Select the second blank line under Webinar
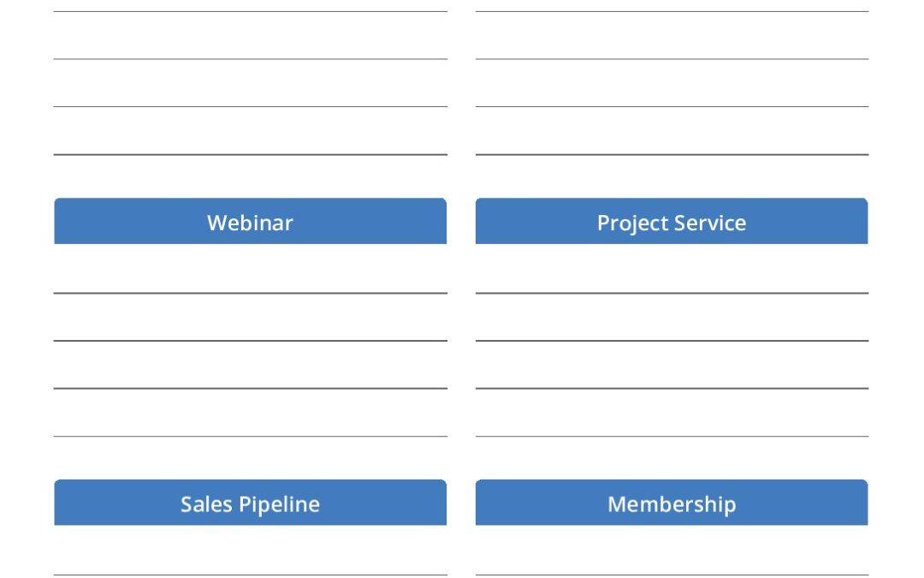 point(250,319)
